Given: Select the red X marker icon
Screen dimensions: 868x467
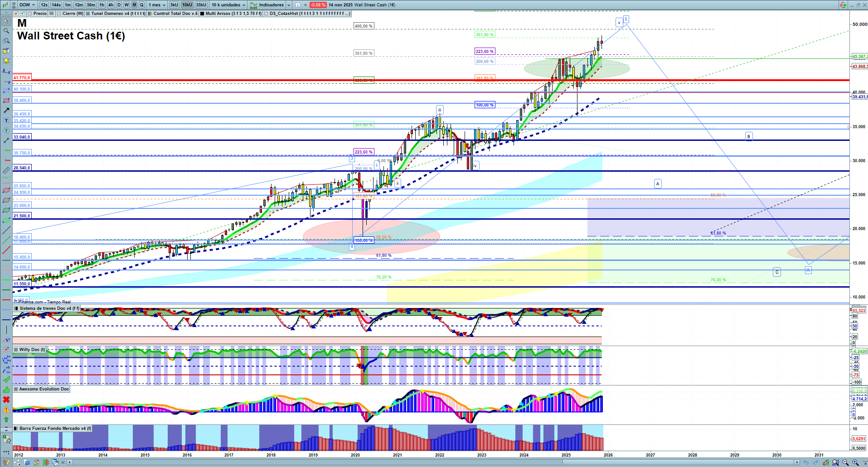Looking at the screenshot, I should (6, 400).
